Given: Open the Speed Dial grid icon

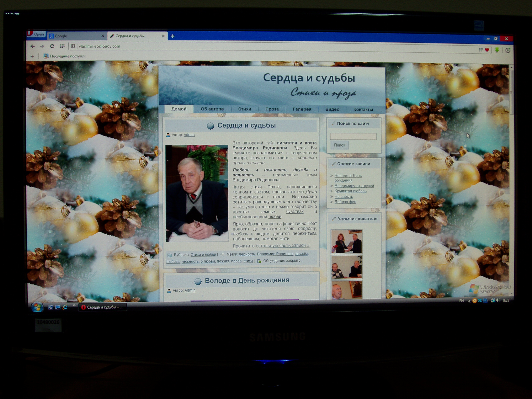Looking at the screenshot, I should 62,46.
